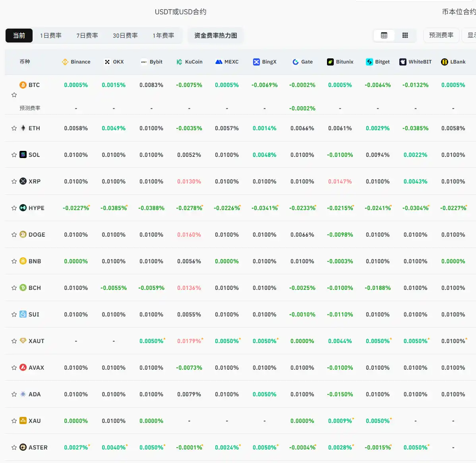Click the Bitget exchange logo icon
This screenshot has height=463, width=476.
tap(370, 62)
